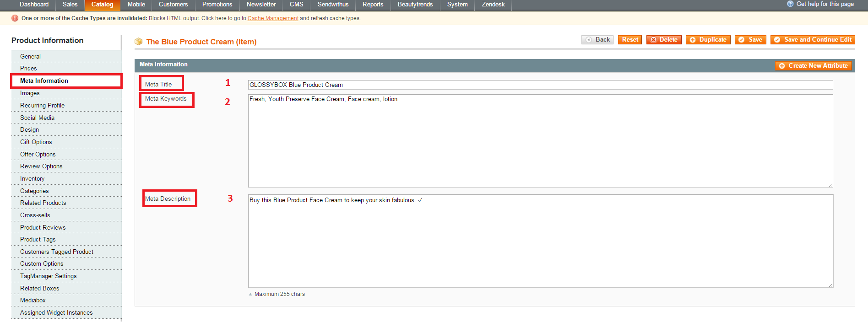Screen dimensions: 868x322
Task: Click the help question mark icon
Action: 790,4
